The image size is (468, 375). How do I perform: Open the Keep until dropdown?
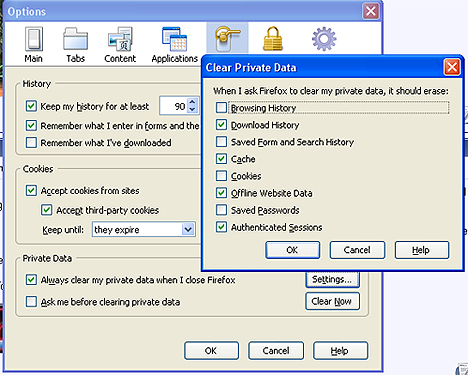coord(144,230)
